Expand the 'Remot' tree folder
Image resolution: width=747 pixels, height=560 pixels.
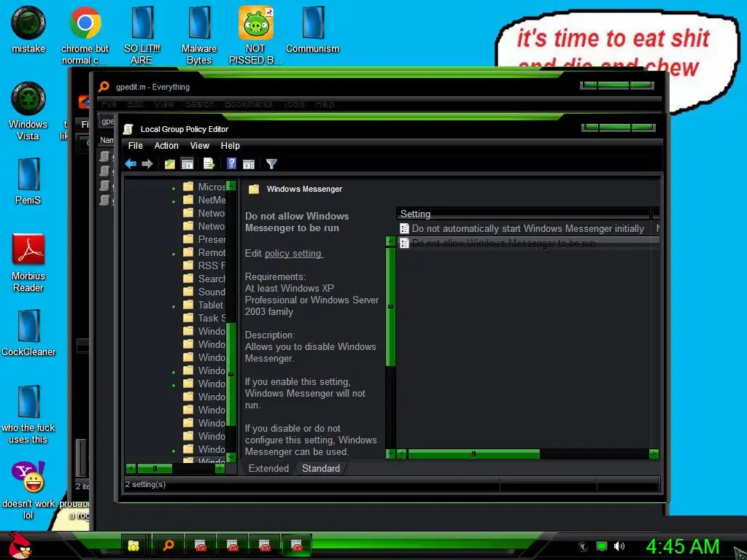click(174, 254)
